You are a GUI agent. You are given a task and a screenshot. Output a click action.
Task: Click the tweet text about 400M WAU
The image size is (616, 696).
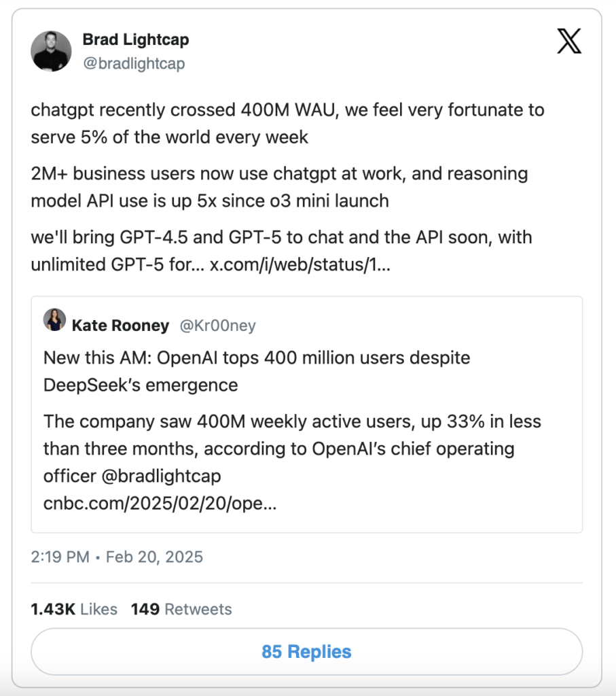(x=287, y=124)
